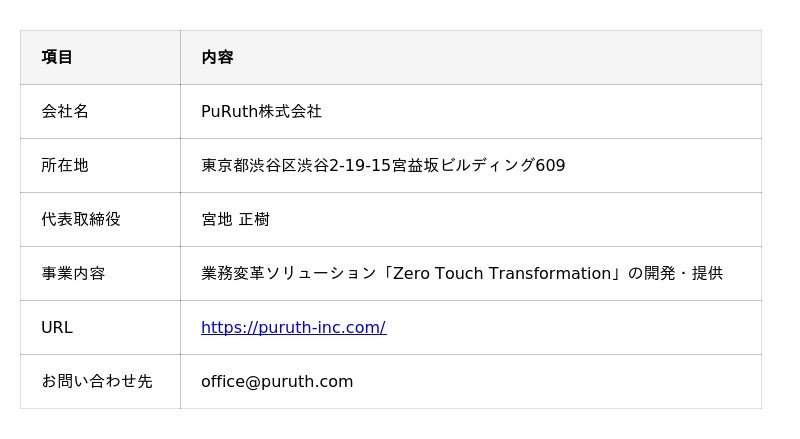Click the surname 宮地
This screenshot has width=800, height=439.
point(216,219)
